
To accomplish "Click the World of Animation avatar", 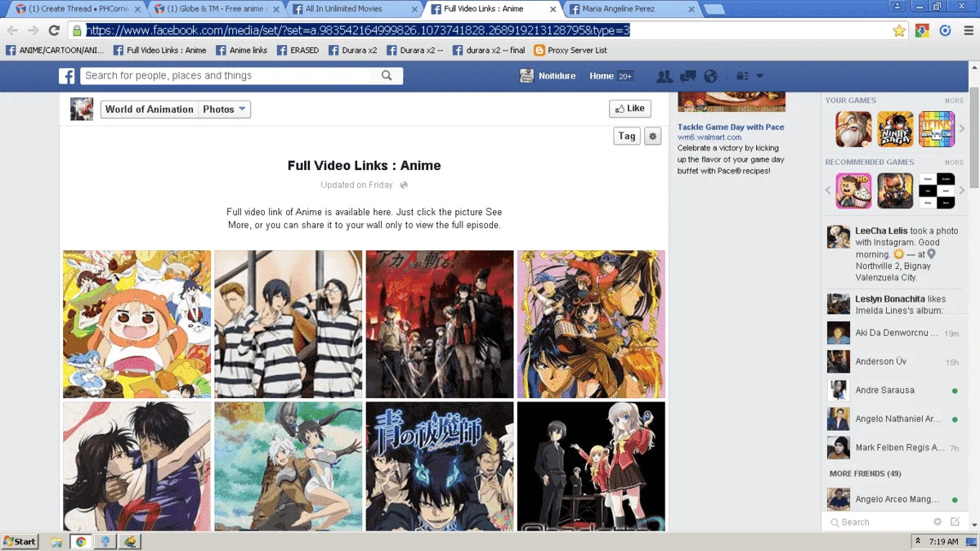I will (81, 109).
